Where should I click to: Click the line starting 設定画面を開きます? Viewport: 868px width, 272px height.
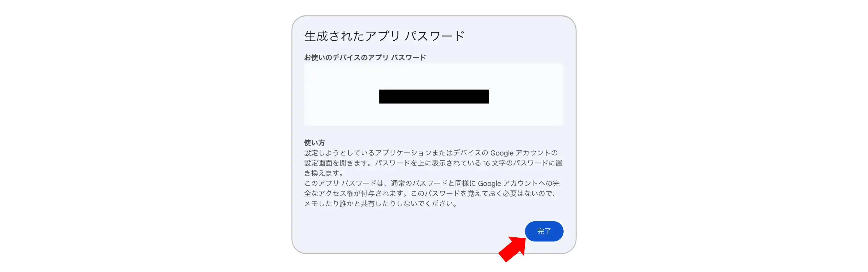[x=433, y=163]
